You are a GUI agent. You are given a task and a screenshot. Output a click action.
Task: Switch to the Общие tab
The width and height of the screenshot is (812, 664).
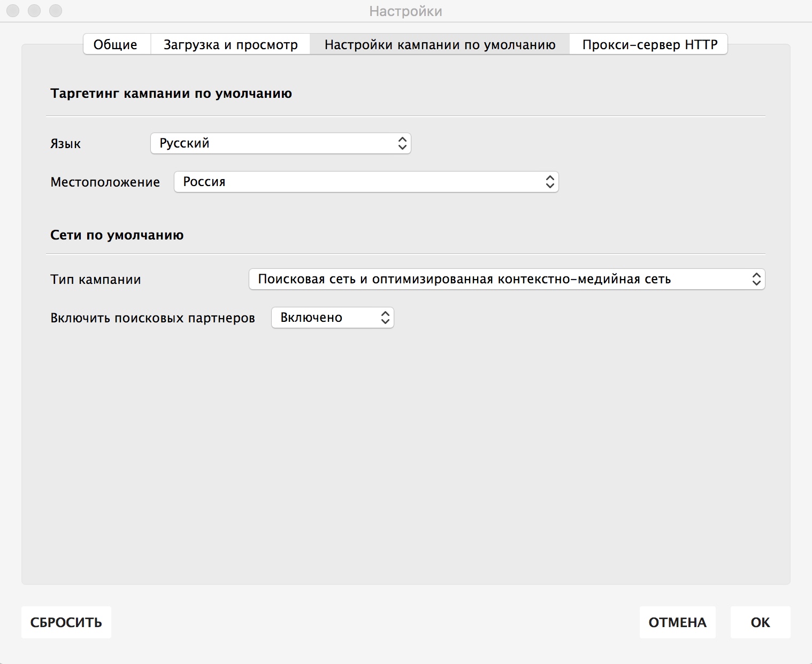click(116, 44)
